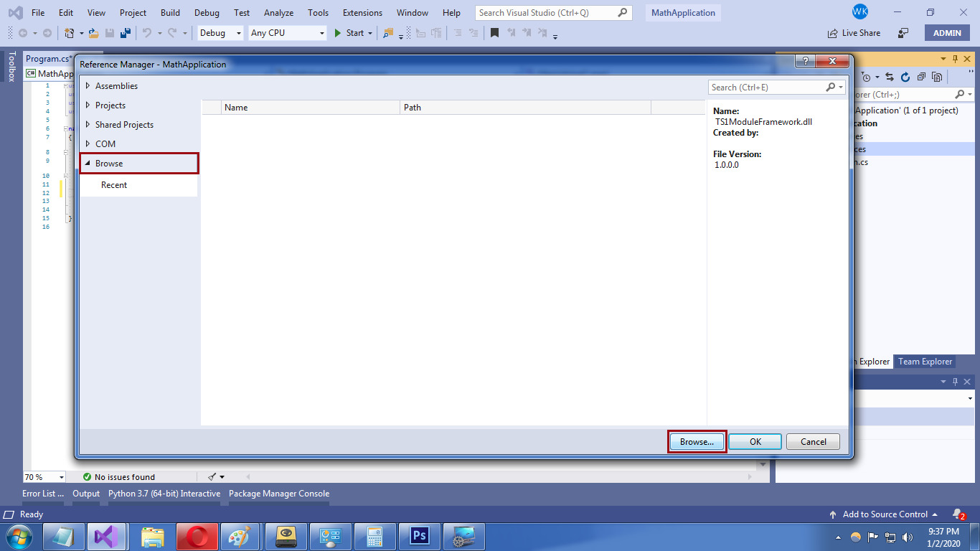Click the Pending Changes Filter clock icon
Screen dimensions: 980x551
pos(867,77)
